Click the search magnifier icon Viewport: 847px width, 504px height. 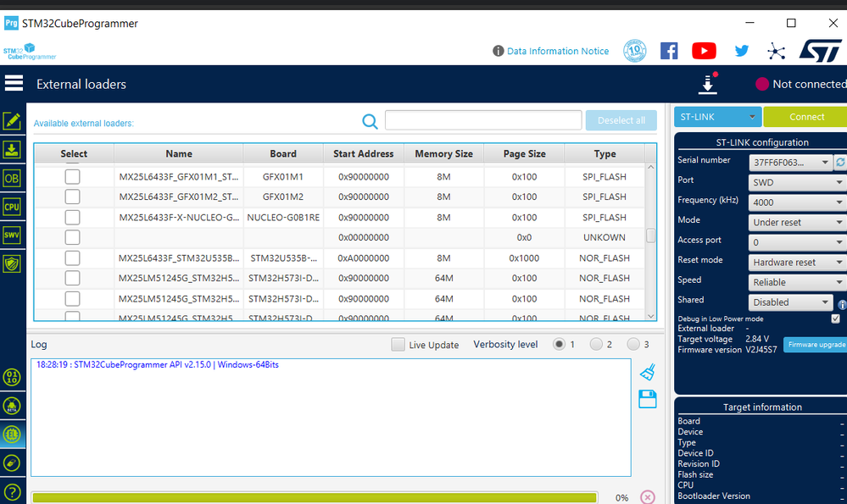tap(370, 121)
